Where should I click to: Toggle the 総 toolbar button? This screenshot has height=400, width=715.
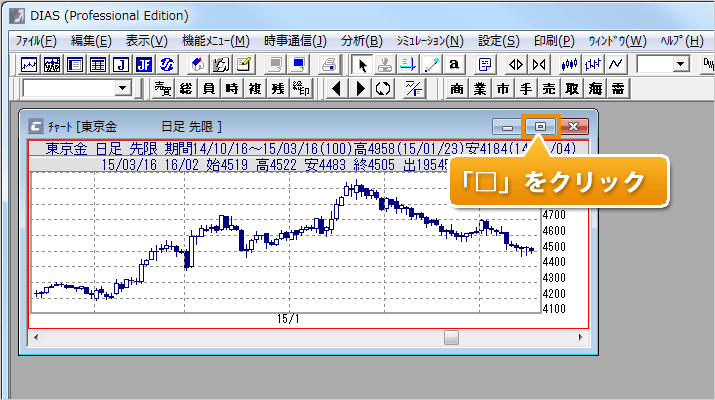185,89
